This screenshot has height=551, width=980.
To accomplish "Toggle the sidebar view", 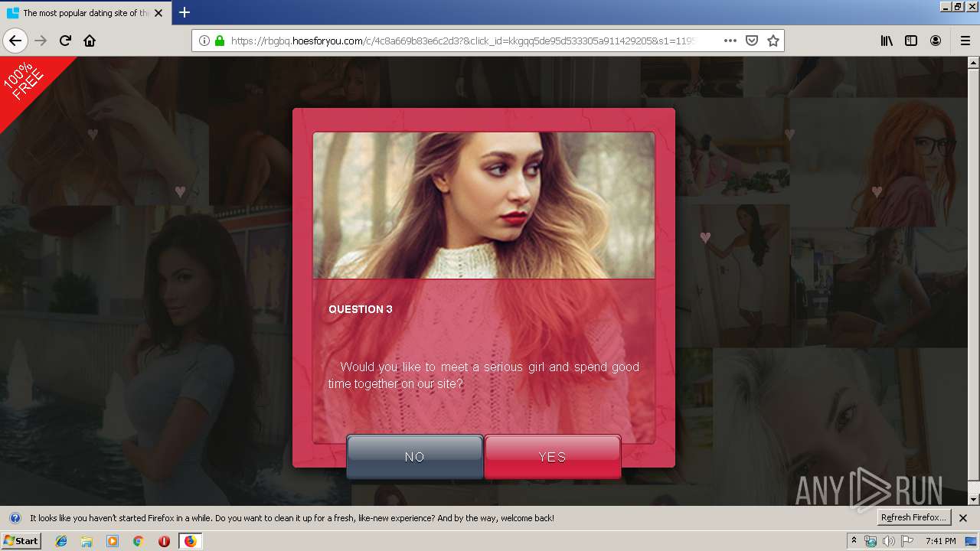I will (x=911, y=41).
